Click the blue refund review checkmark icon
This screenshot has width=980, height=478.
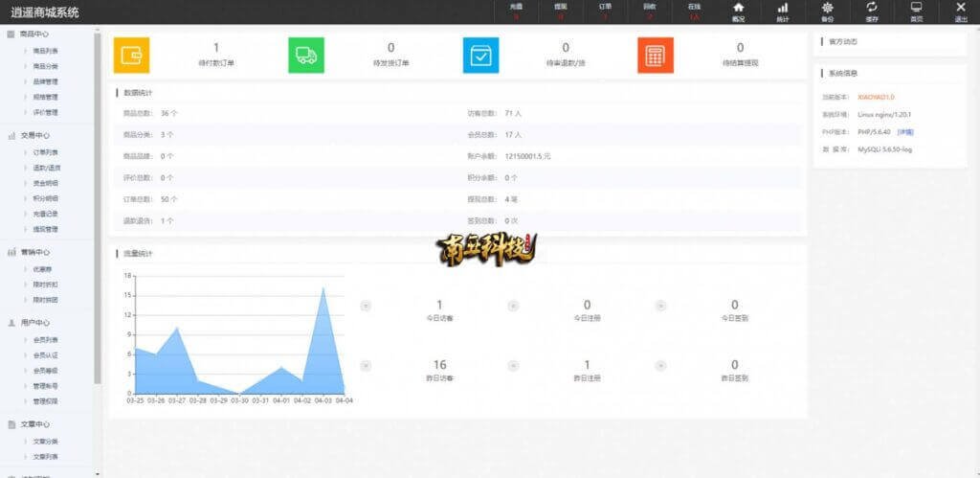(480, 56)
